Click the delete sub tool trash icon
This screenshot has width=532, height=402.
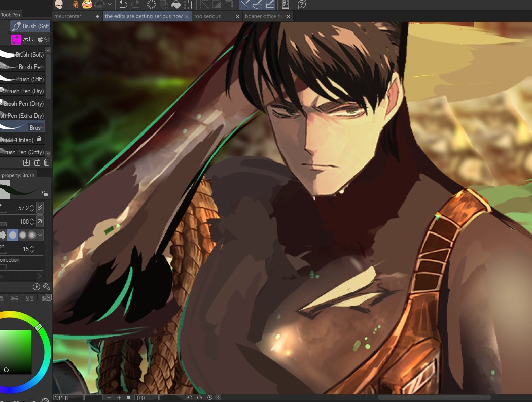47,162
